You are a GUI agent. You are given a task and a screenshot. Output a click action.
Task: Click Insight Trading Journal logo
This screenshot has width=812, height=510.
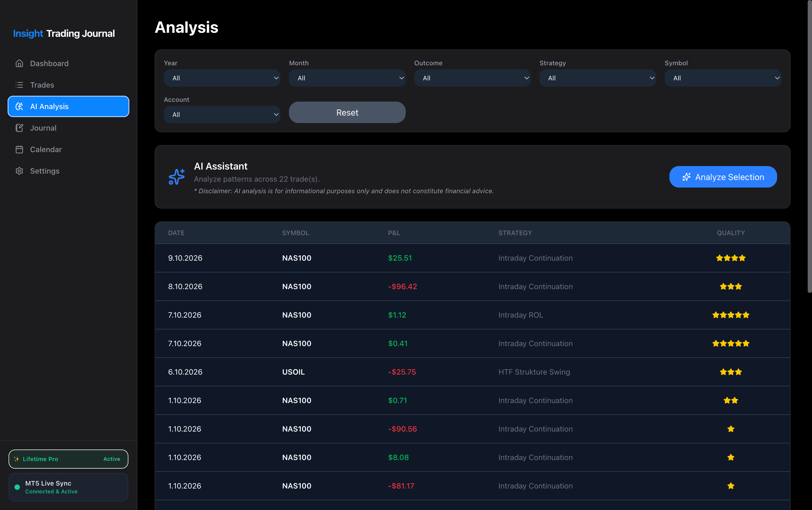click(x=64, y=33)
